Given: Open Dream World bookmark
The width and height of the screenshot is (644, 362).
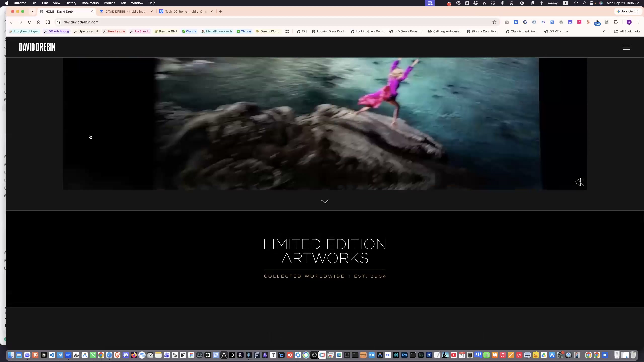Looking at the screenshot, I should [268, 31].
